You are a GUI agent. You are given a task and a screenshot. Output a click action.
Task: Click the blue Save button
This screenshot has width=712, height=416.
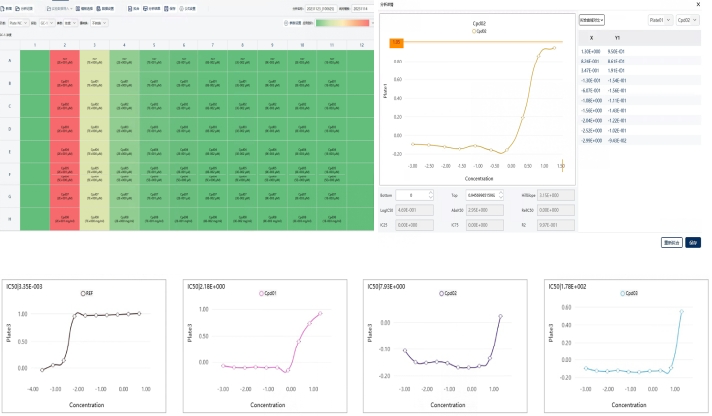pyautogui.click(x=693, y=242)
